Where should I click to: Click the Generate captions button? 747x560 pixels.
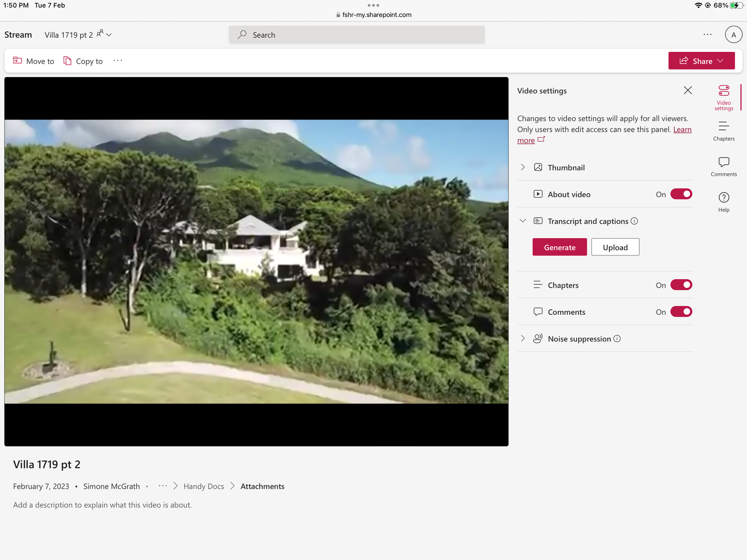point(559,247)
